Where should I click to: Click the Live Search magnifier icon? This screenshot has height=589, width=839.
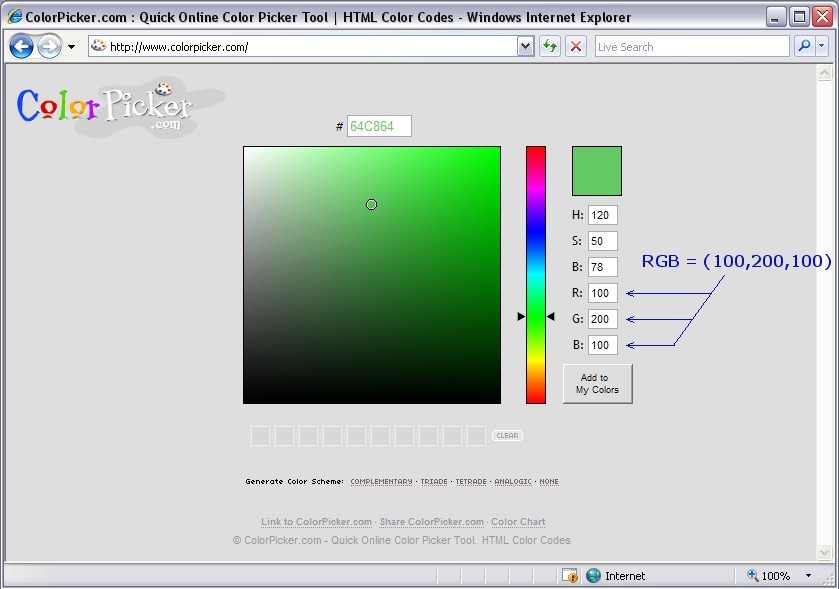point(803,46)
